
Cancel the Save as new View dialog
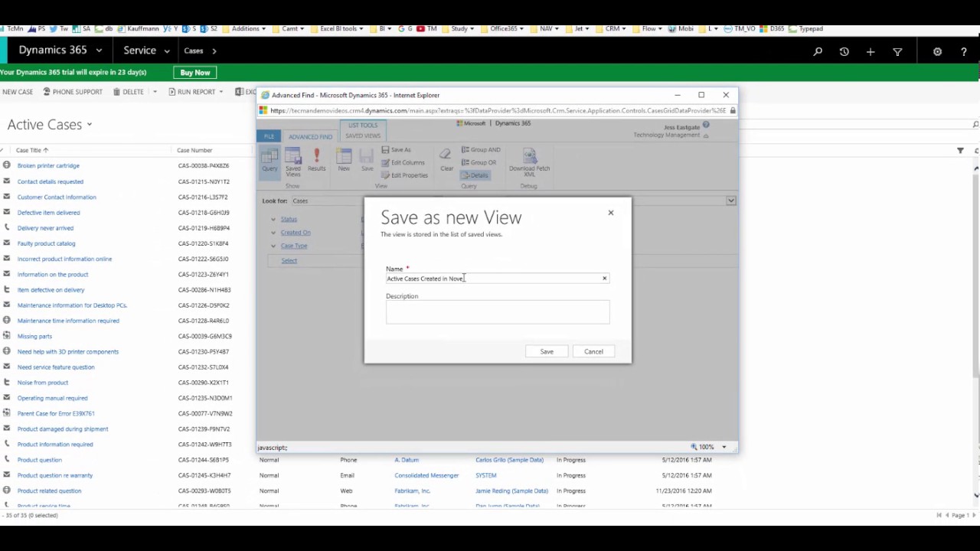tap(593, 351)
